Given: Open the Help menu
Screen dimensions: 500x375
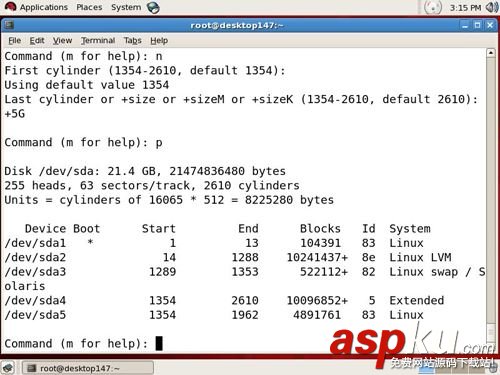Looking at the screenshot, I should point(159,41).
